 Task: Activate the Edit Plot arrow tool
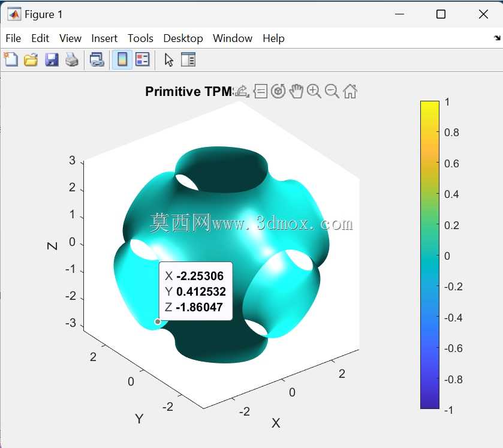click(168, 60)
